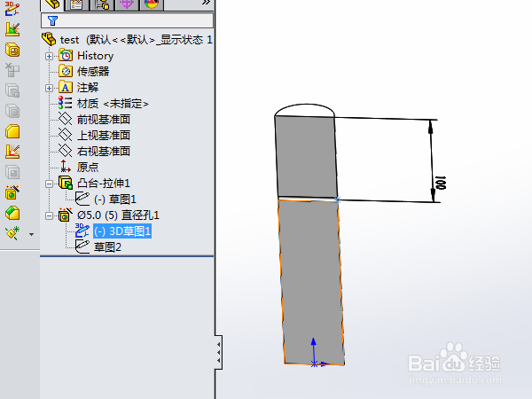Screen dimensions: 532x399
Task: Select the History tree item
Action: coord(96,56)
